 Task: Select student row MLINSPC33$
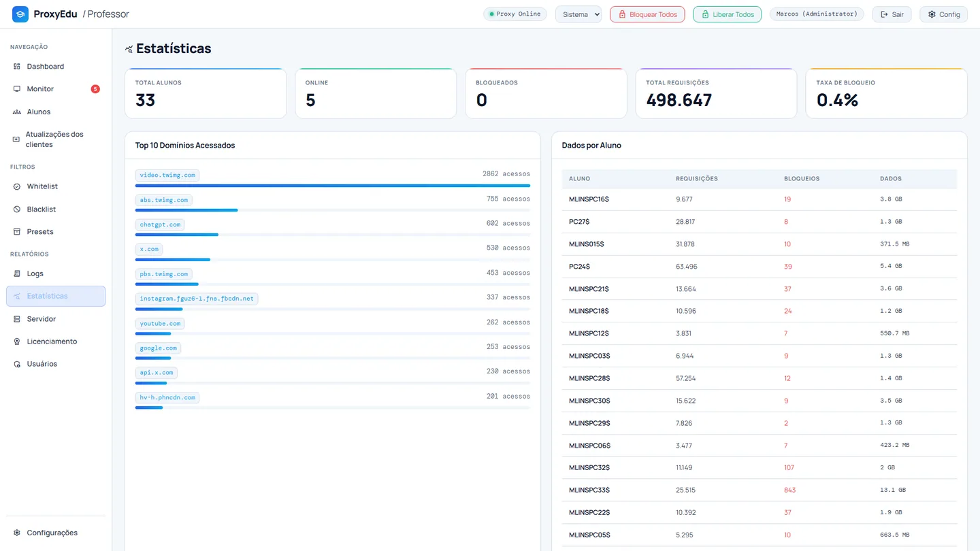tap(759, 490)
